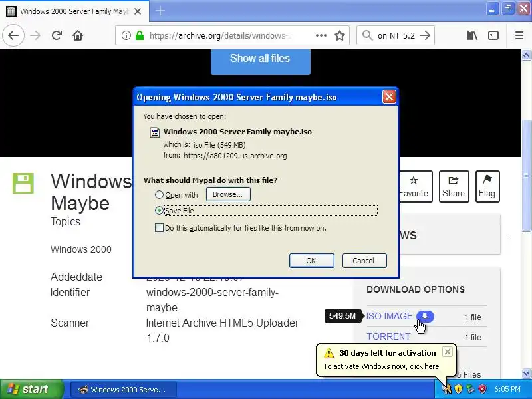Click the green floppy disk software icon

pos(23,184)
